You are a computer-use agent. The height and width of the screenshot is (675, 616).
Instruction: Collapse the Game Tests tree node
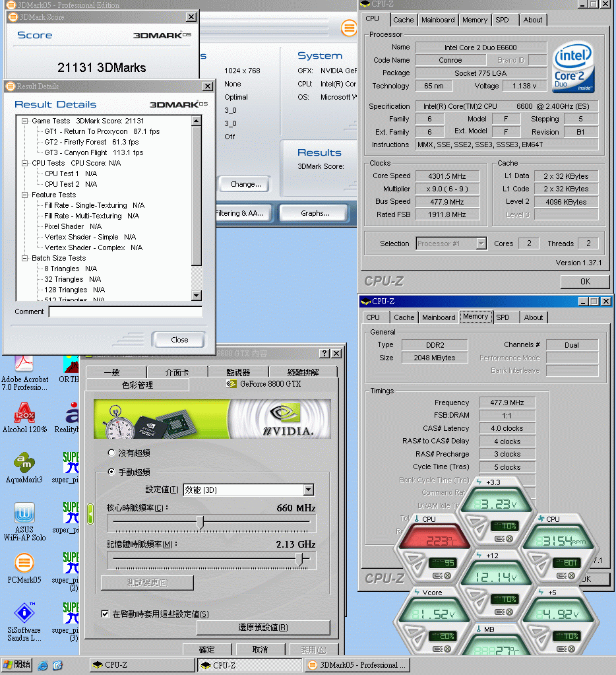tap(24, 121)
